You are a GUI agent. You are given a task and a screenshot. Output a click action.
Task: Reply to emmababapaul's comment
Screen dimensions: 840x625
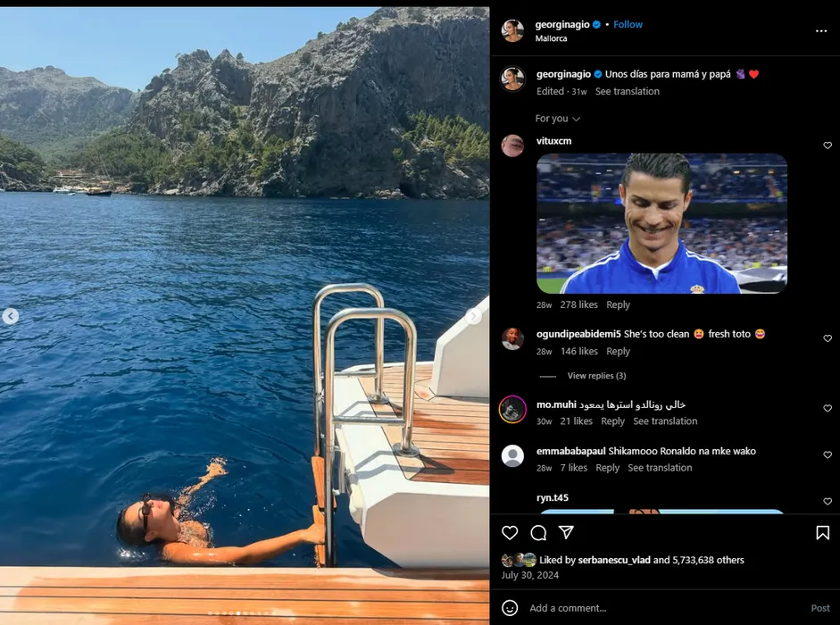[607, 468]
